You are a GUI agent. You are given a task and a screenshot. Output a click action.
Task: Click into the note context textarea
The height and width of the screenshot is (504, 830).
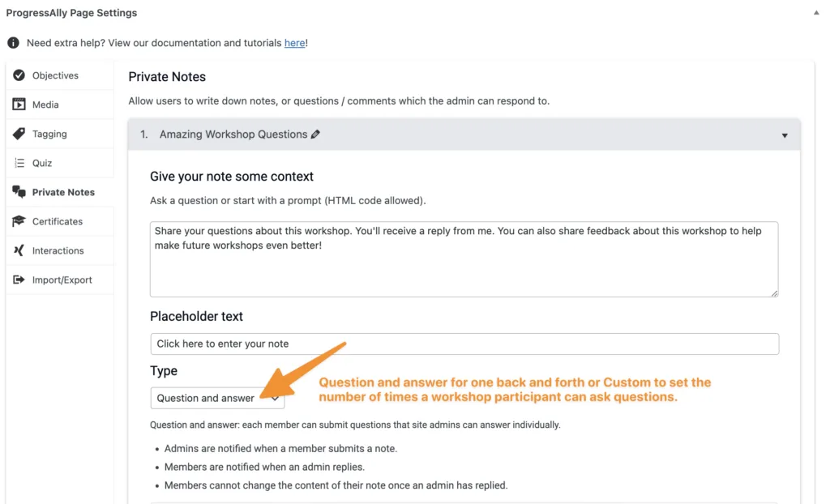coord(464,259)
